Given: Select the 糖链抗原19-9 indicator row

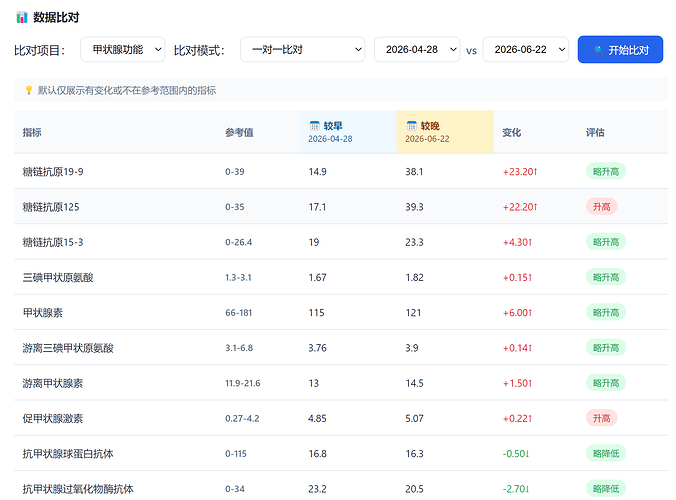Looking at the screenshot, I should [x=341, y=172].
